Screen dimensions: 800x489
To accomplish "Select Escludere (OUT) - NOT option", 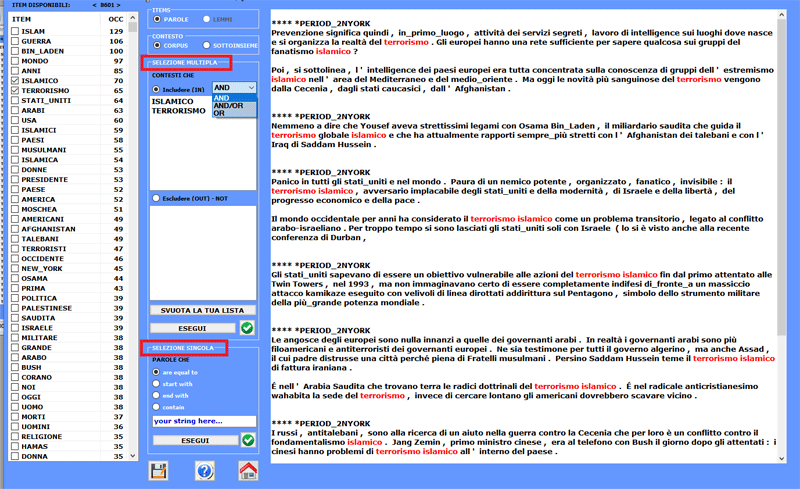I will (156, 198).
